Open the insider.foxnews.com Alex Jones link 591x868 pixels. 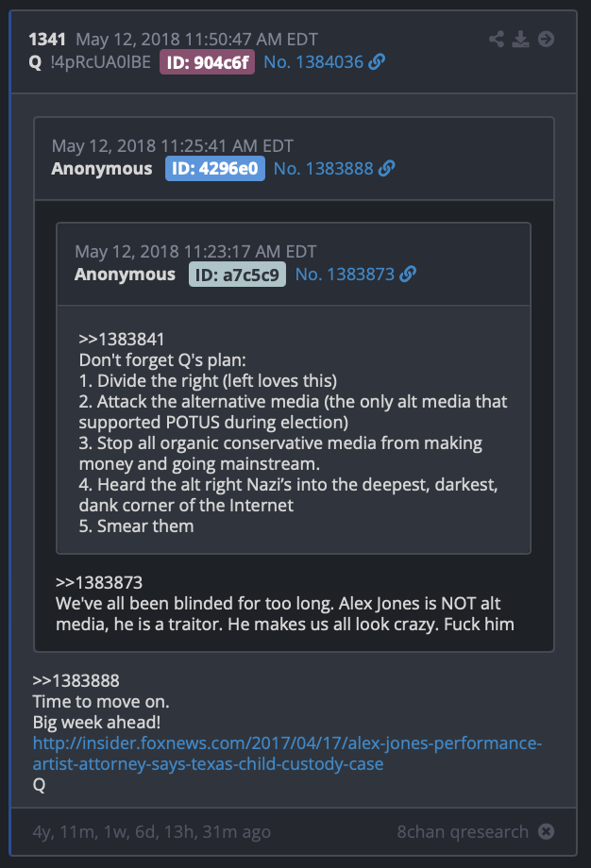click(287, 754)
